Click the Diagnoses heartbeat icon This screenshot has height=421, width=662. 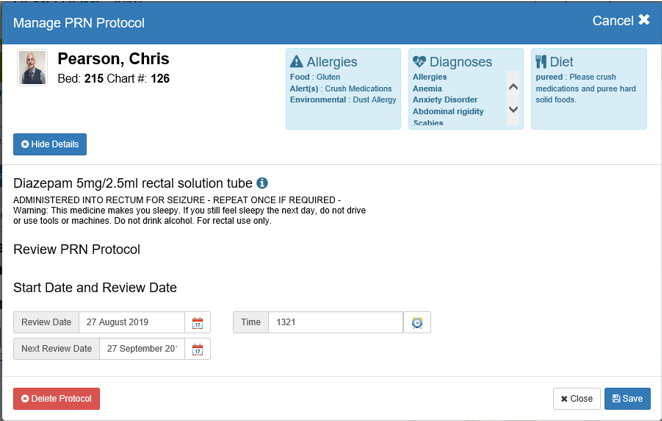[420, 62]
